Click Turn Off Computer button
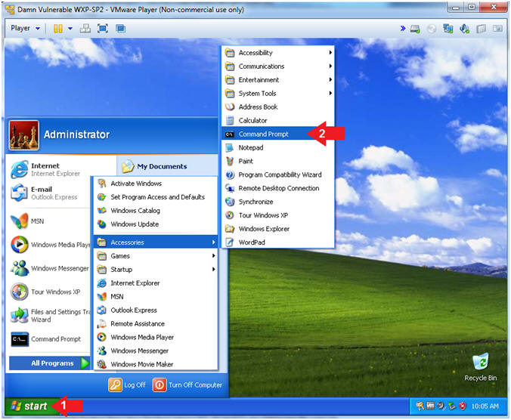 tap(187, 385)
